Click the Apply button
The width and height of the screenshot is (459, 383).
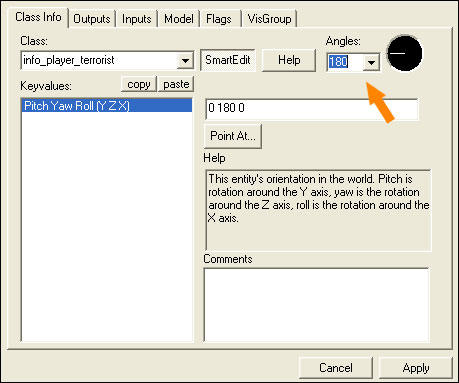(416, 368)
